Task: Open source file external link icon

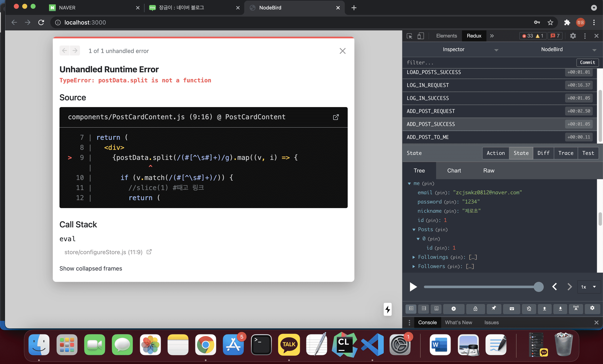Action: click(x=336, y=117)
